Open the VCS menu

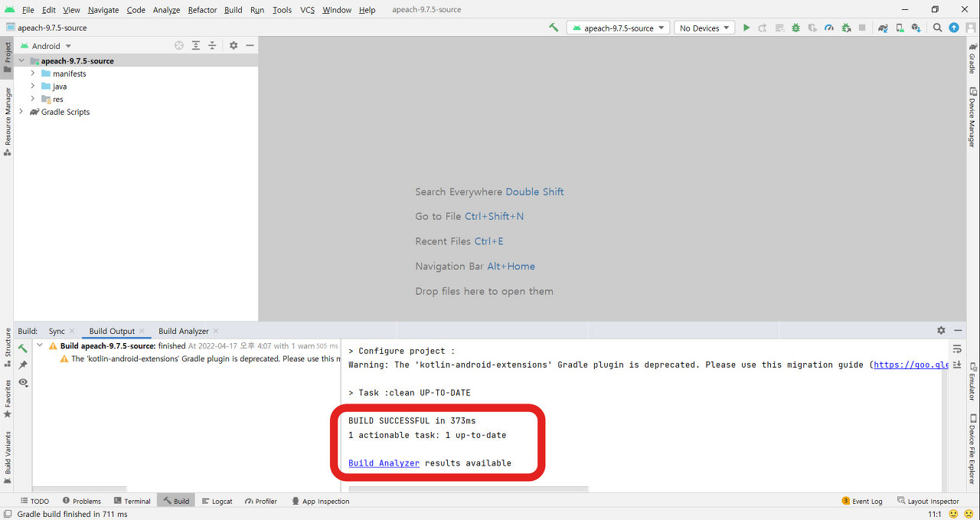pos(307,9)
